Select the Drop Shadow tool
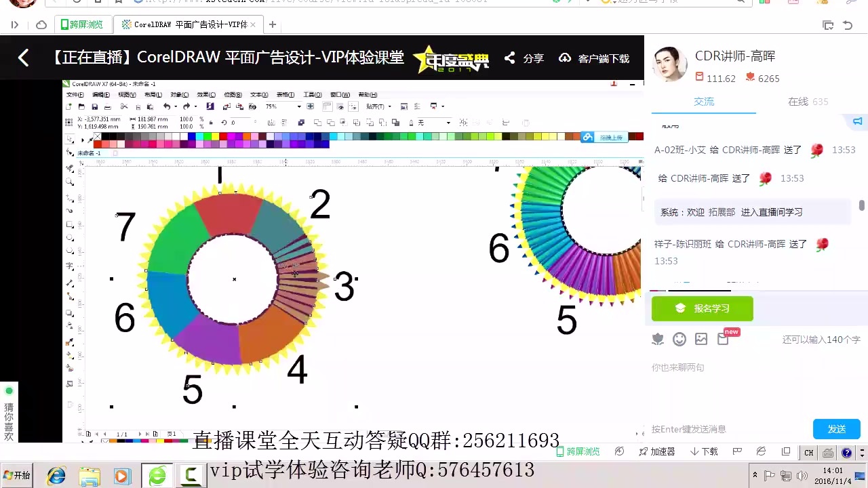868x488 pixels. tap(69, 312)
